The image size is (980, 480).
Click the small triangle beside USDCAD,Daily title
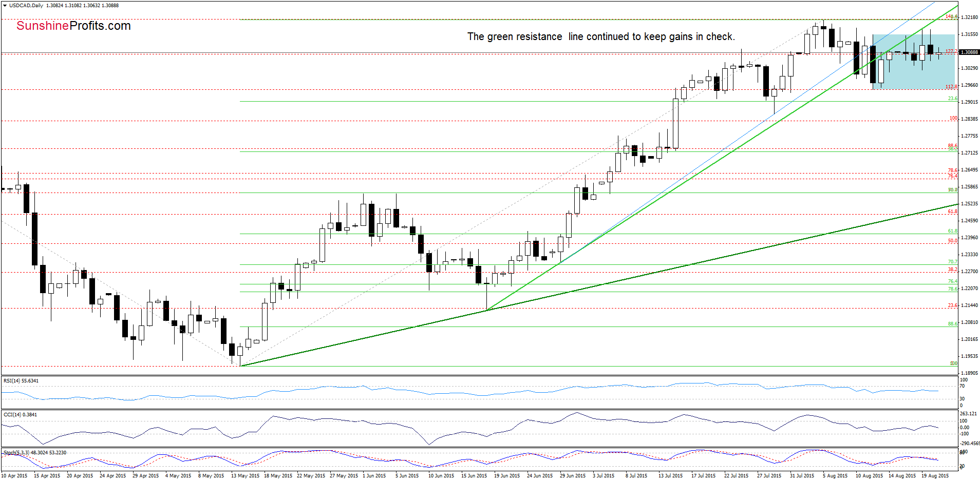(5, 6)
